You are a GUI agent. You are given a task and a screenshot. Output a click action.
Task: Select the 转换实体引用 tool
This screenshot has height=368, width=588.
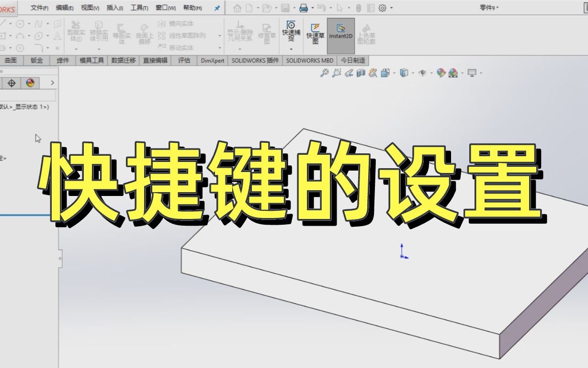(x=98, y=30)
